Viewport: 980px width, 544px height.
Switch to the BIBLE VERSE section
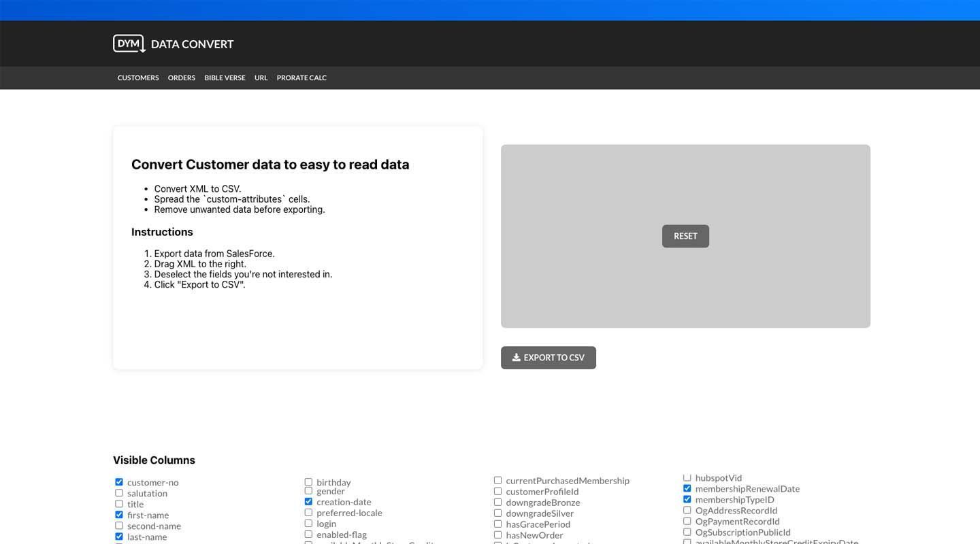pos(225,78)
